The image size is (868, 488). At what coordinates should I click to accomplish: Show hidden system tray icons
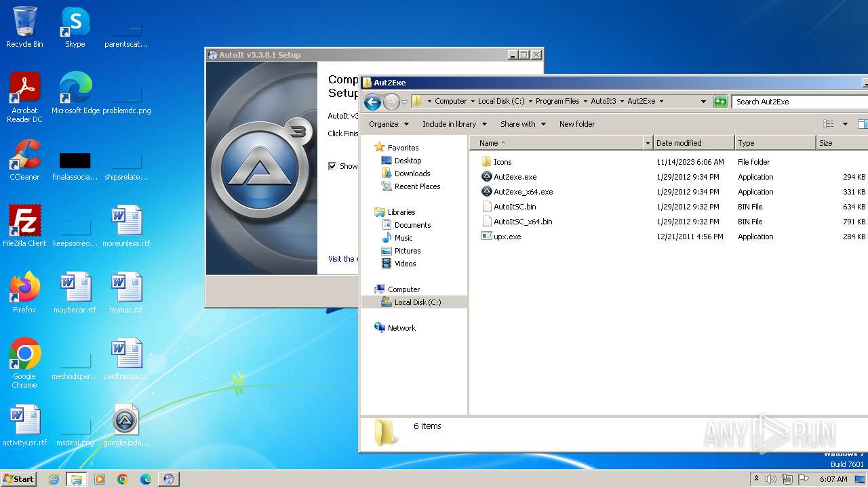[757, 479]
